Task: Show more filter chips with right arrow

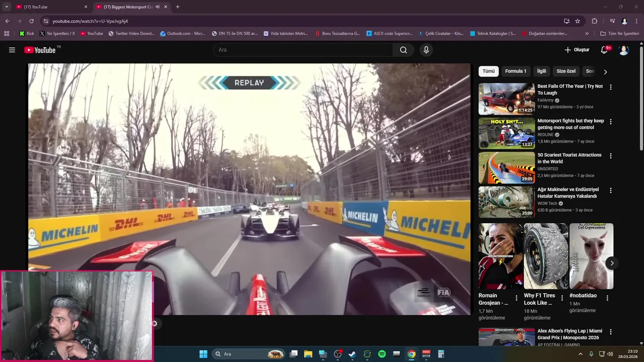Action: [605, 72]
